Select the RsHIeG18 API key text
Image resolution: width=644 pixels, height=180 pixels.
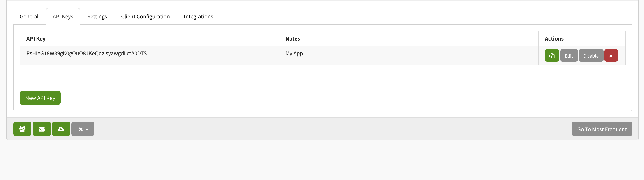tap(86, 53)
